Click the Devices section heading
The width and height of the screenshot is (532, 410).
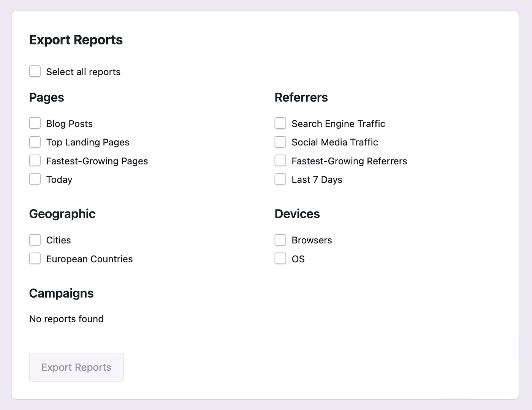click(297, 214)
